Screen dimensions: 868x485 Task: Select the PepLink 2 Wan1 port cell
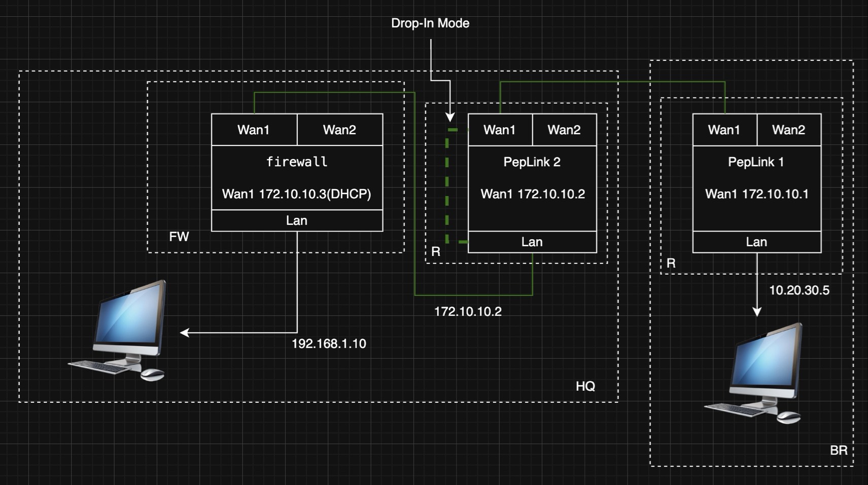[500, 130]
